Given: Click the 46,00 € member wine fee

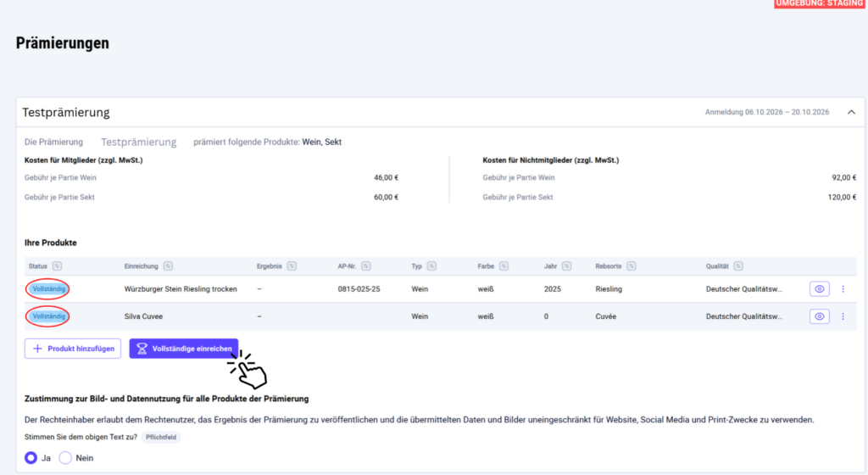Looking at the screenshot, I should click(386, 178).
